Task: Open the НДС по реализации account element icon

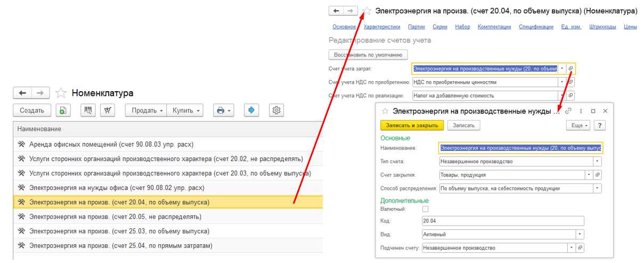Action: click(x=570, y=95)
